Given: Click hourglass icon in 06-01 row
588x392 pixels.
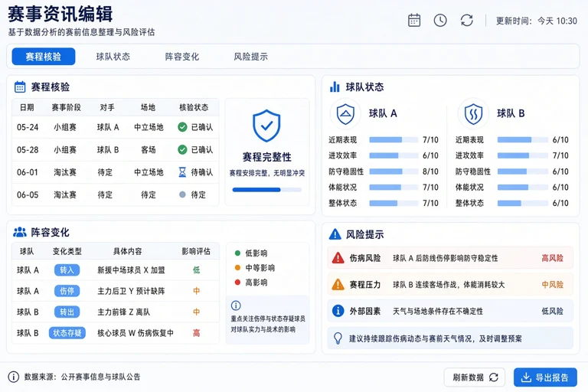Looking at the screenshot, I should tap(182, 172).
